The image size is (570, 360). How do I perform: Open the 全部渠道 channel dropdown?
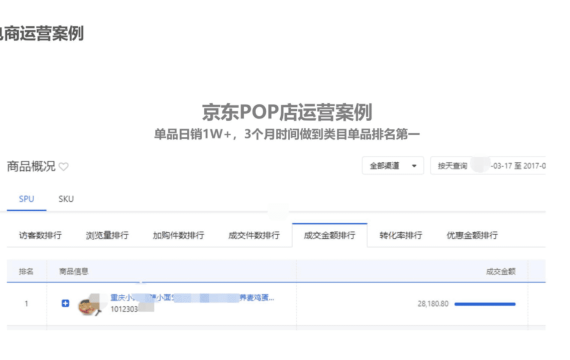coord(393,166)
